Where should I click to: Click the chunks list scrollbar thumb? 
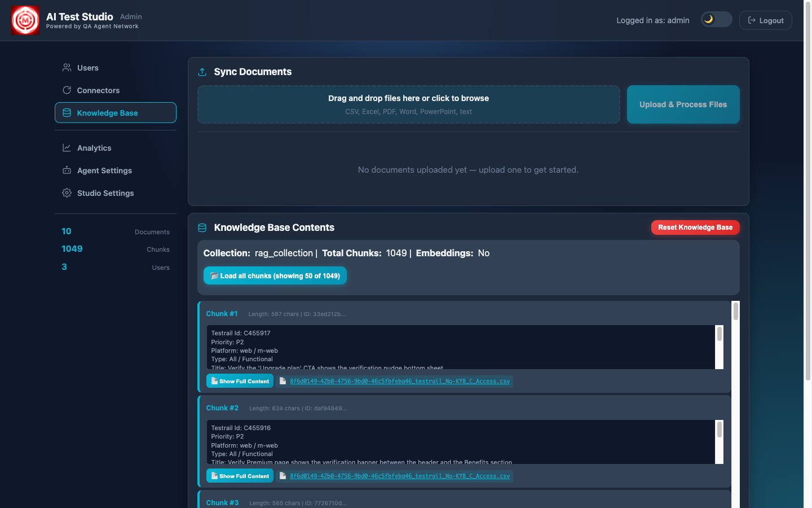pos(736,312)
